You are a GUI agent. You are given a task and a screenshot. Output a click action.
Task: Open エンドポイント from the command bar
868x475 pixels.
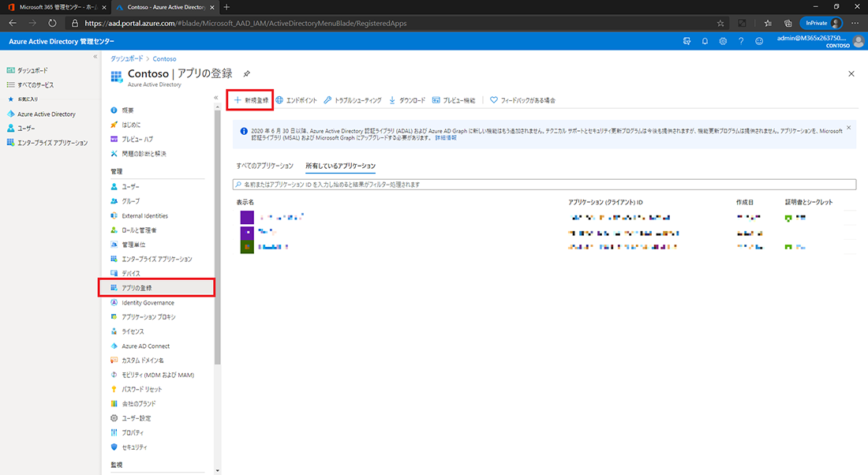pos(296,100)
